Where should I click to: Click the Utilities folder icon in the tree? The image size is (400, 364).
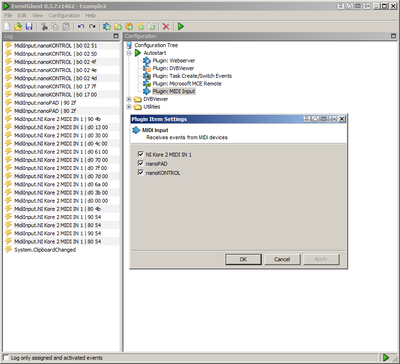coord(138,107)
